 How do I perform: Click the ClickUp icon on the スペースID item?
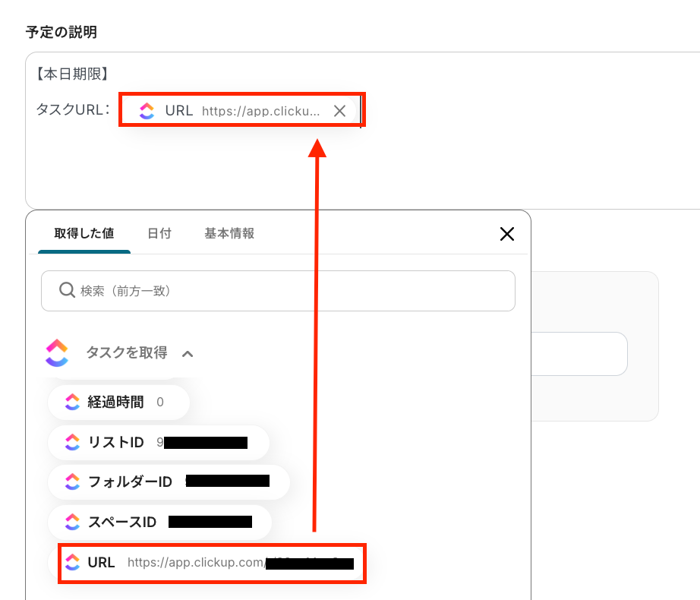(x=72, y=522)
